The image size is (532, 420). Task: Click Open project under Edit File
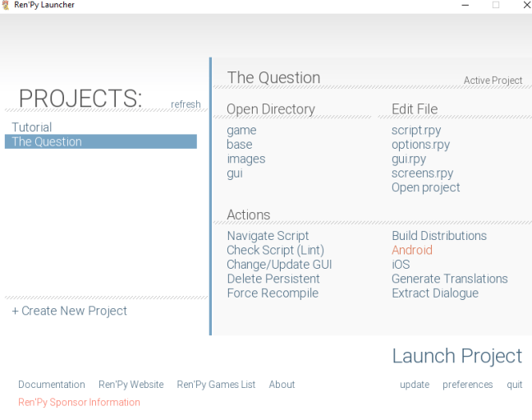pyautogui.click(x=425, y=187)
